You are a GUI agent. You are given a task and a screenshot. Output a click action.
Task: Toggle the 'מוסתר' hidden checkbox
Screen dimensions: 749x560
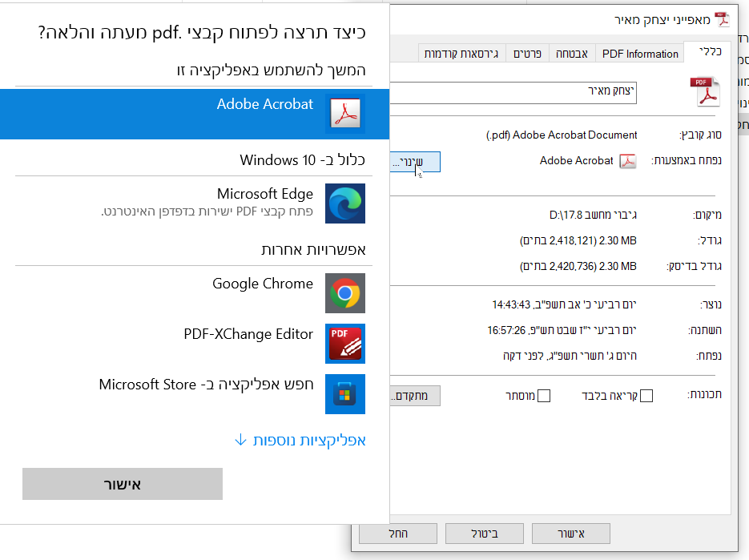click(x=544, y=396)
